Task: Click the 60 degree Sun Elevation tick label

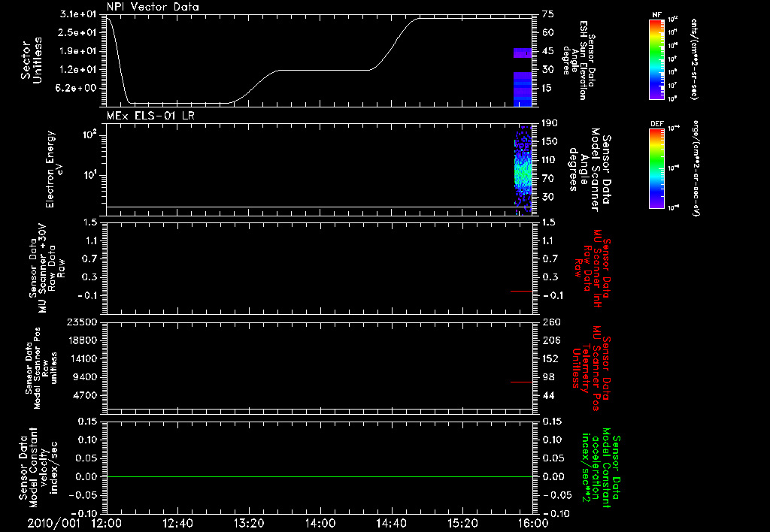Action: 547,32
